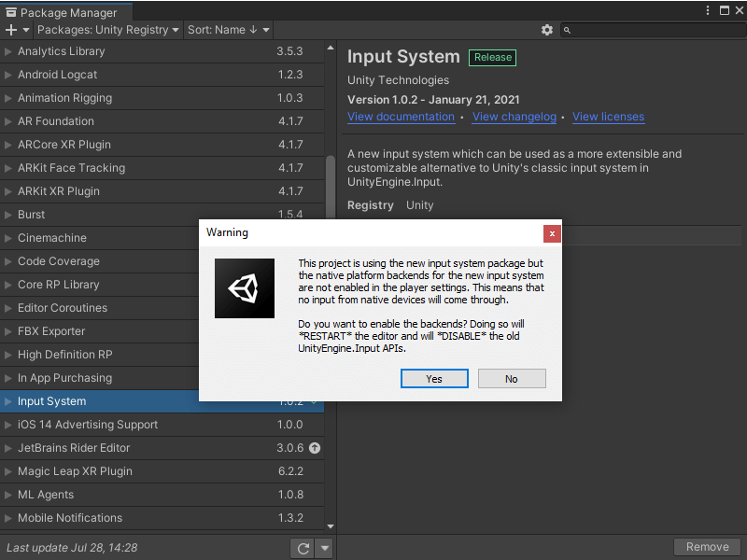Open the View changelog link

514,117
